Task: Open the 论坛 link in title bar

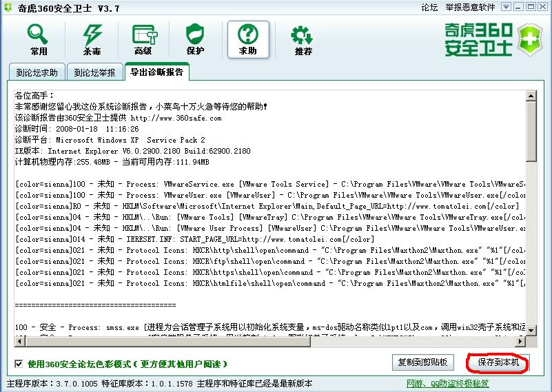Action: 429,7
